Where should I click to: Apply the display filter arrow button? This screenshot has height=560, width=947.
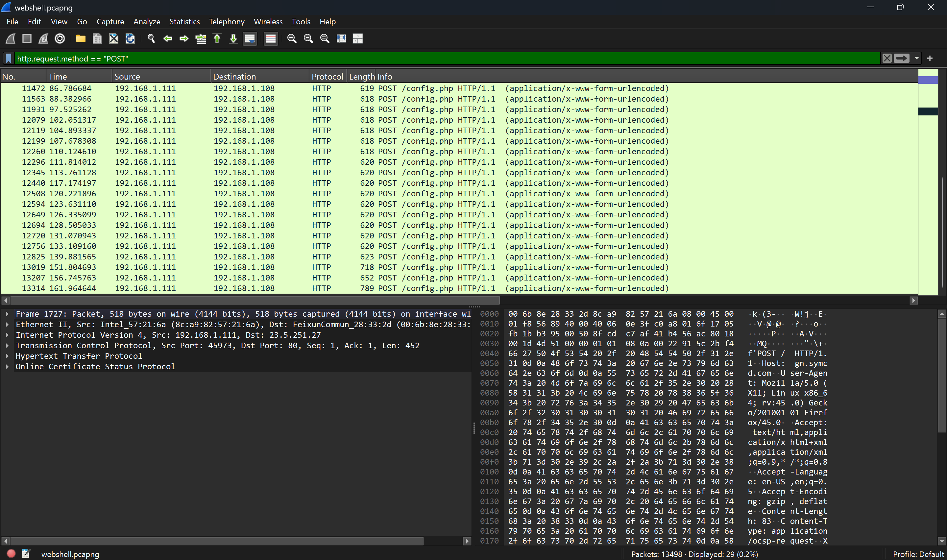(x=901, y=59)
